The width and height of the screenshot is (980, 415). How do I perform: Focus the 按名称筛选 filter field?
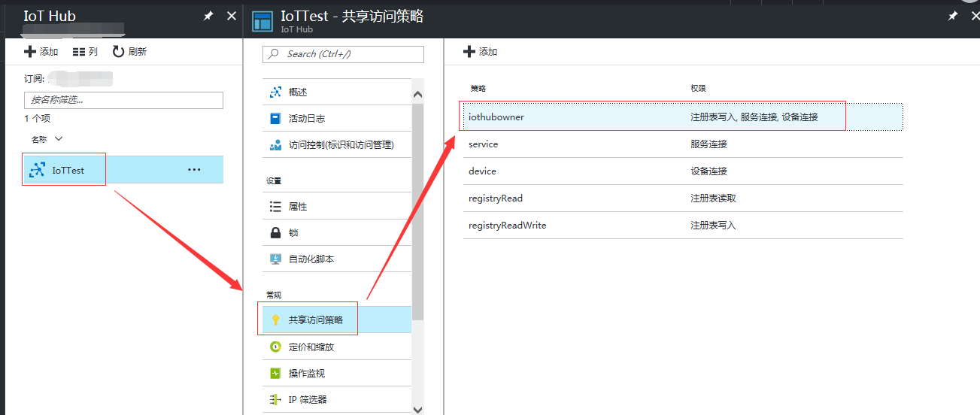point(123,100)
